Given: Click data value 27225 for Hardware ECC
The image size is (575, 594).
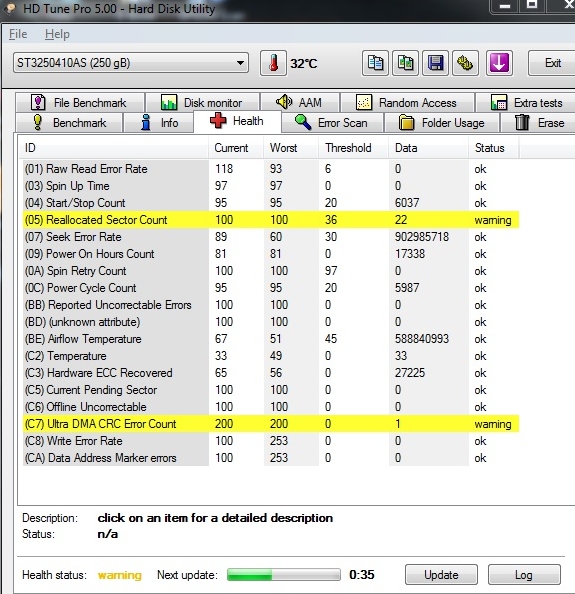Looking at the screenshot, I should click(x=410, y=373).
